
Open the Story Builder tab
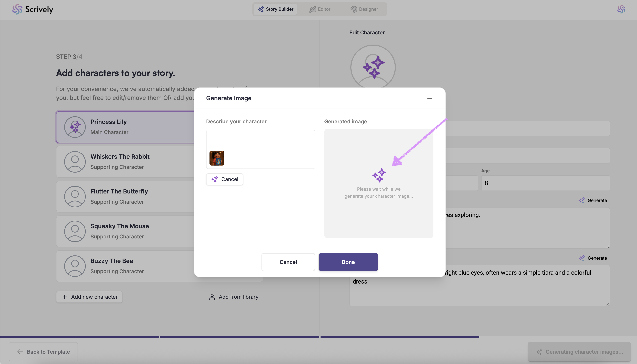pos(275,9)
